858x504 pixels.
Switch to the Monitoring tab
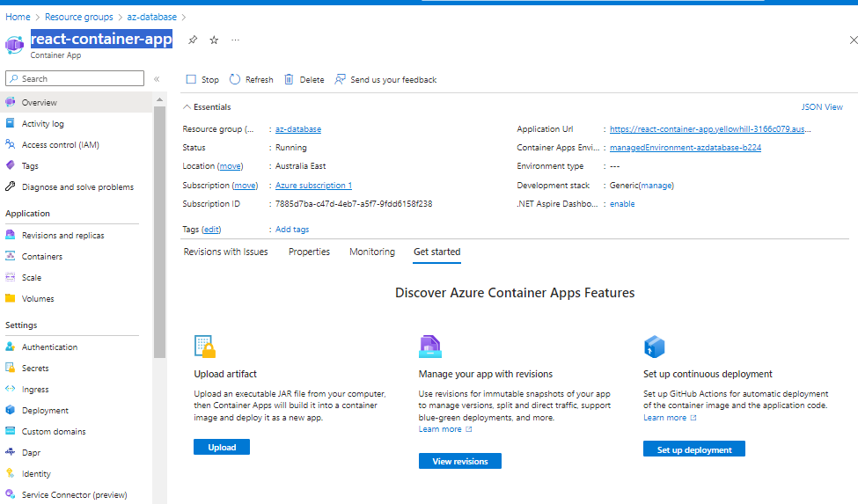tap(372, 252)
